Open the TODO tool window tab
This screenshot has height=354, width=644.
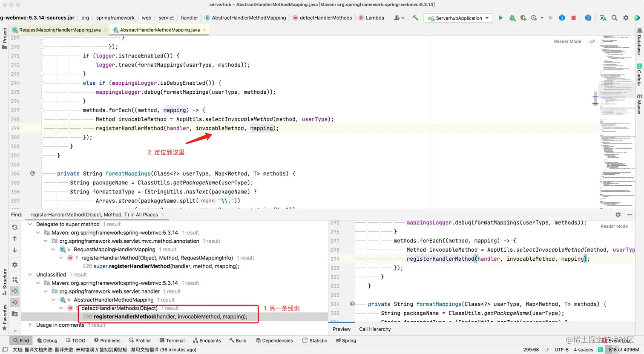pos(75,340)
